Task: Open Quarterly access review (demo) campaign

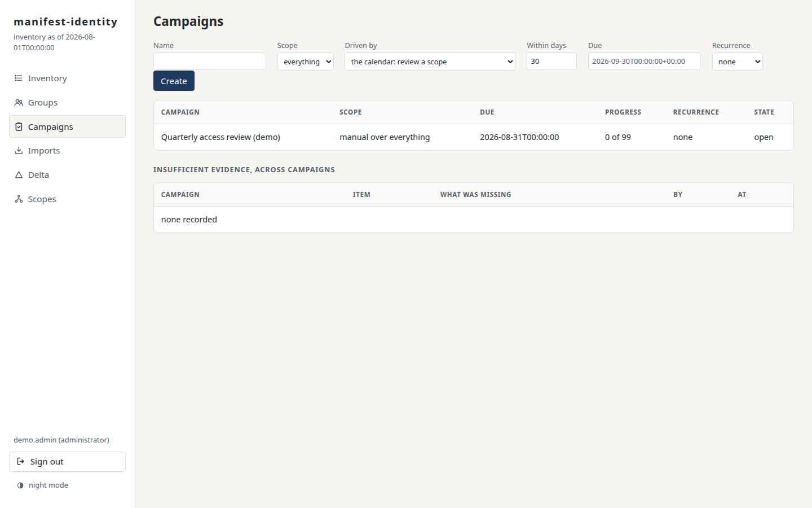Action: tap(220, 137)
